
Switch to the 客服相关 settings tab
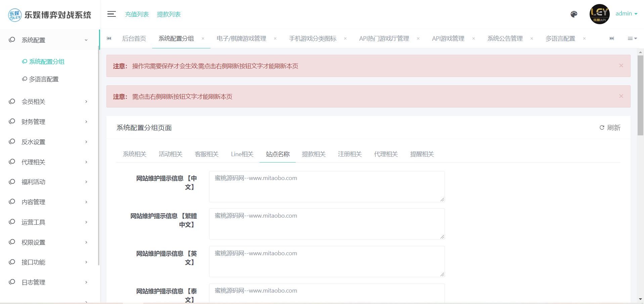(206, 154)
